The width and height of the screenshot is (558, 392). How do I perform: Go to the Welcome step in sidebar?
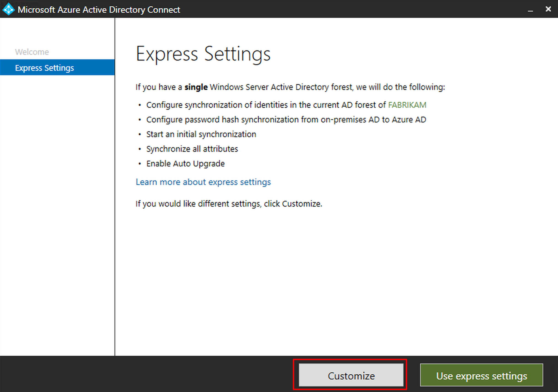[32, 52]
